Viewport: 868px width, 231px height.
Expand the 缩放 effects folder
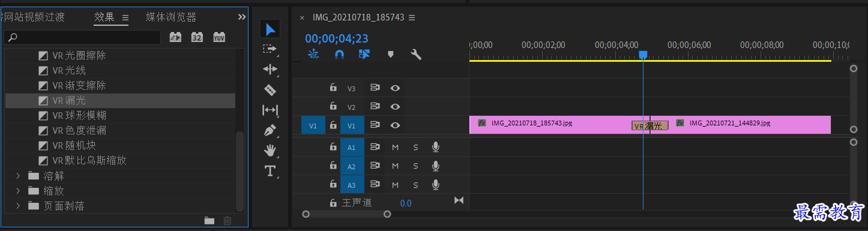18,191
